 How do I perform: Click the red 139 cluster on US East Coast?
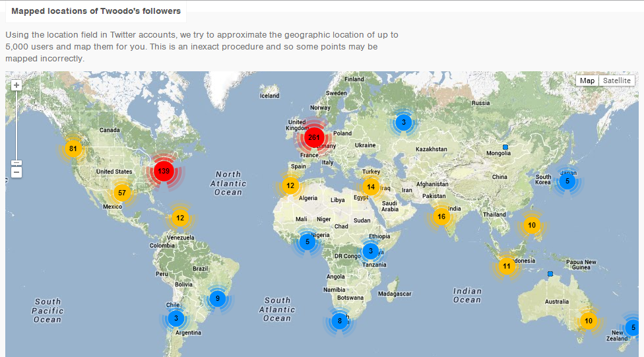coord(164,172)
